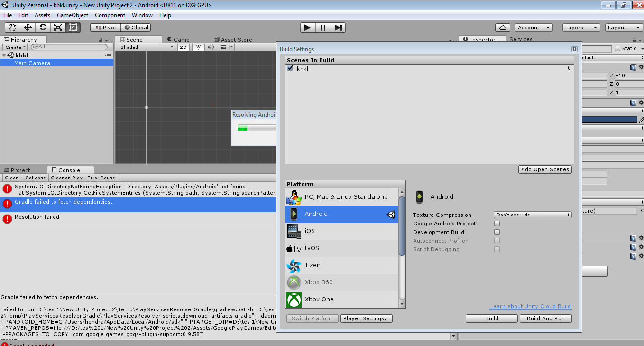The image size is (644, 346).
Task: Open the Layout dropdown
Action: pyautogui.click(x=624, y=28)
